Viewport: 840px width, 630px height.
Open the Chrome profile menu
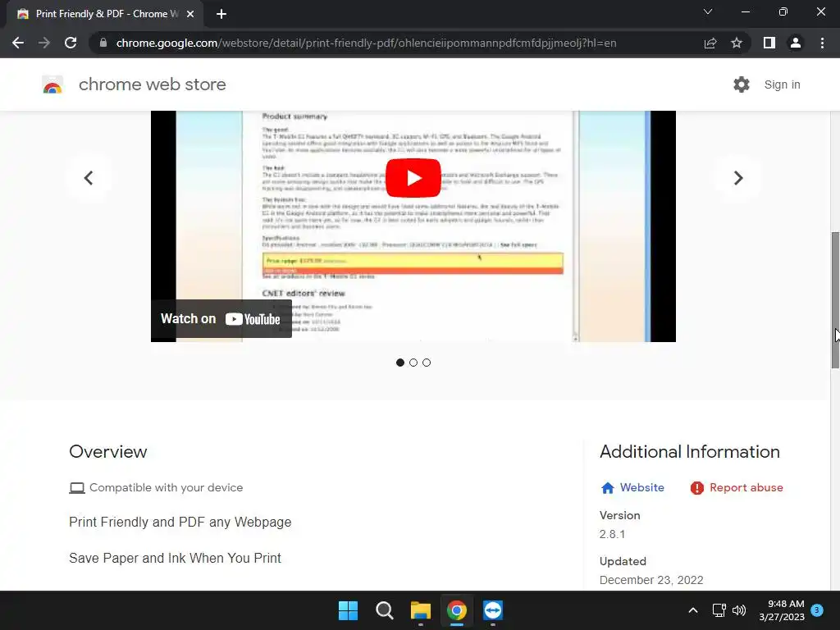796,43
